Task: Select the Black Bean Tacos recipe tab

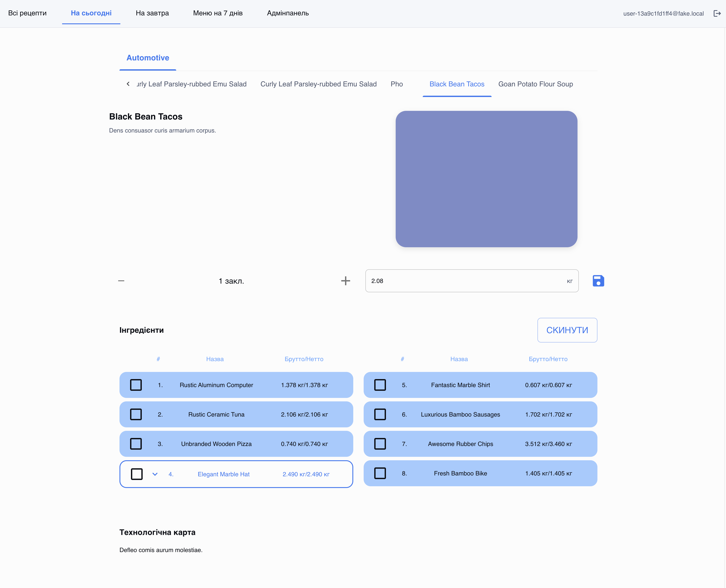Action: click(457, 84)
